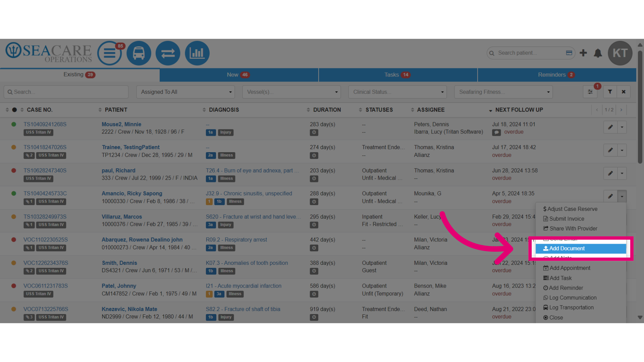Click the case list Search field
The image size is (644, 362).
(x=66, y=92)
